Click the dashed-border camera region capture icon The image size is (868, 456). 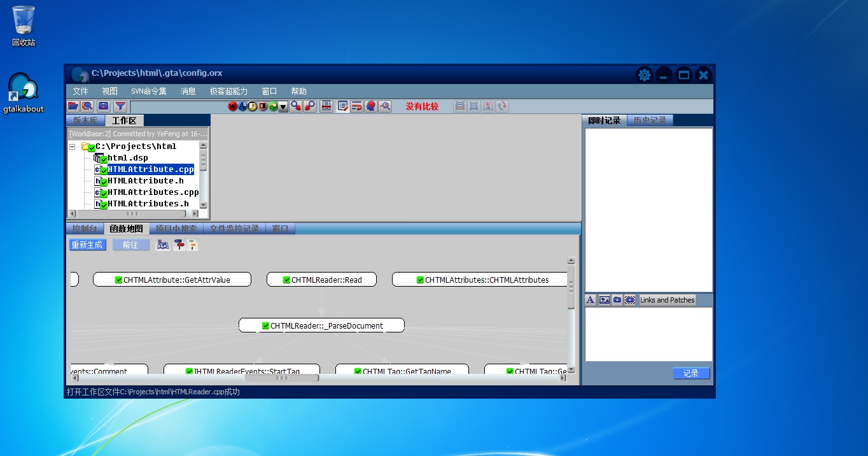630,300
